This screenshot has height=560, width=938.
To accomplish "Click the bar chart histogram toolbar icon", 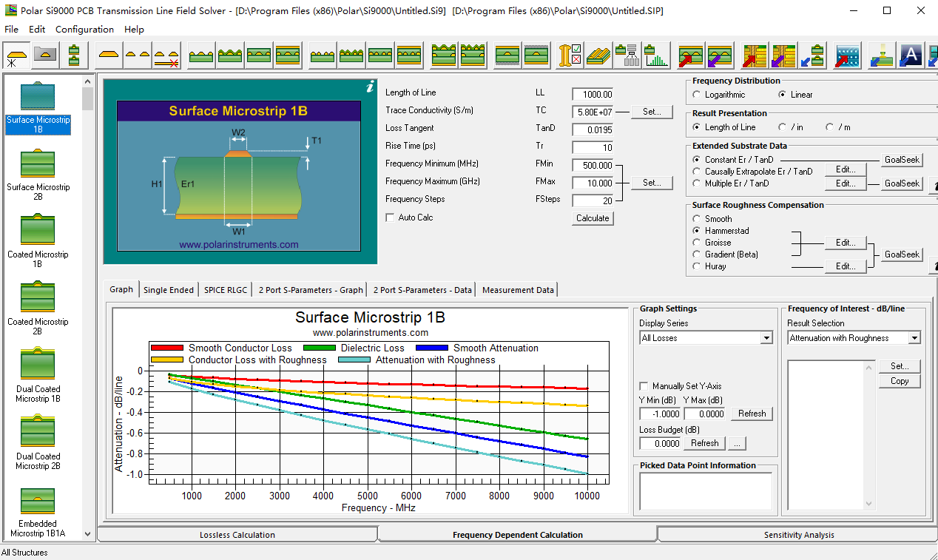I will [x=656, y=55].
